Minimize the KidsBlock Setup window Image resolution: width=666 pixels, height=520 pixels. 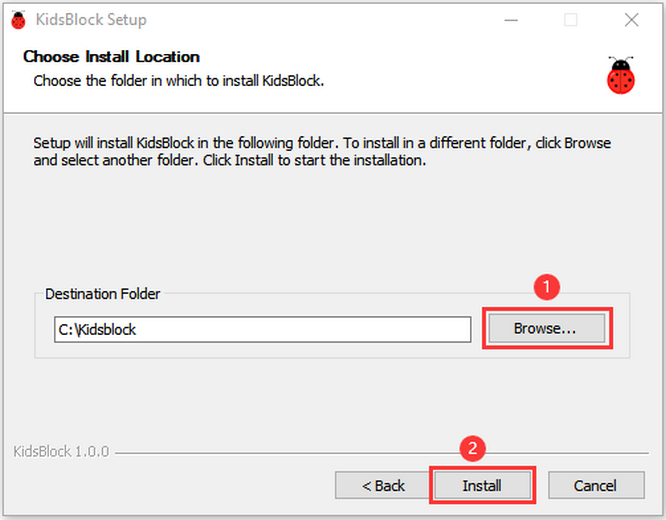pos(511,20)
